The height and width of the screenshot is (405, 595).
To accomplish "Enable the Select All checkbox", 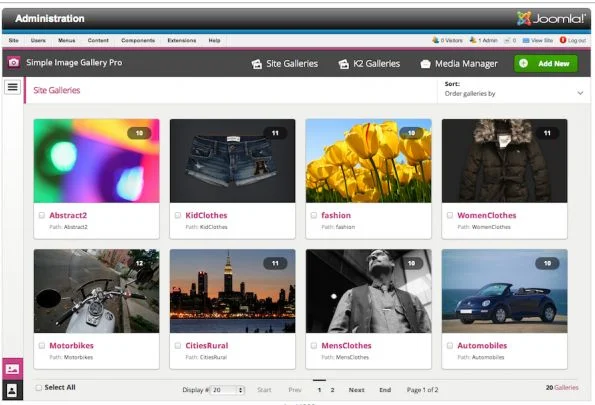I will coord(38,388).
